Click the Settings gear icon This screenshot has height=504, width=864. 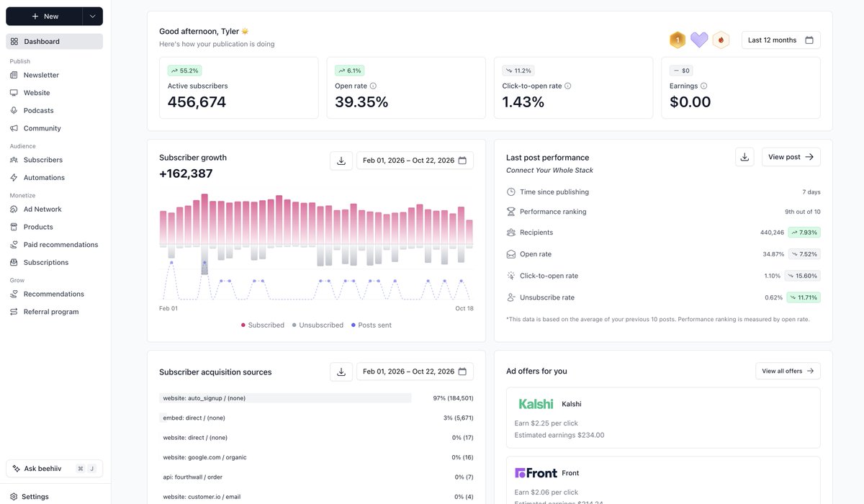(13, 497)
